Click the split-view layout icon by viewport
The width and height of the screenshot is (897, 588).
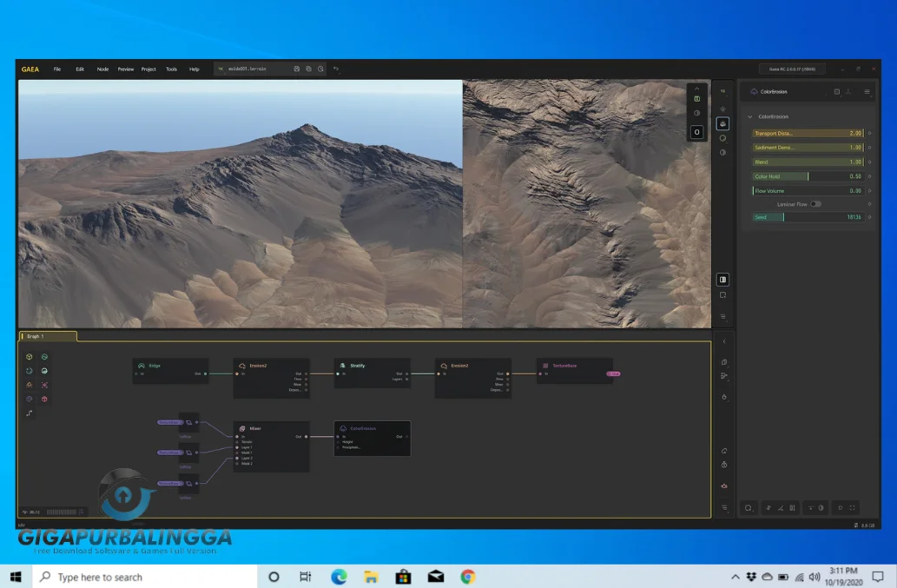click(x=723, y=279)
